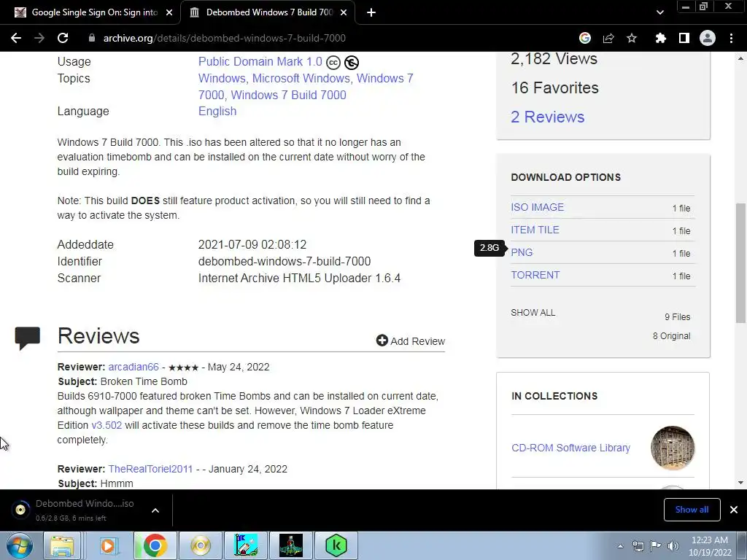
Task: Go back to the previous page
Action: [16, 38]
